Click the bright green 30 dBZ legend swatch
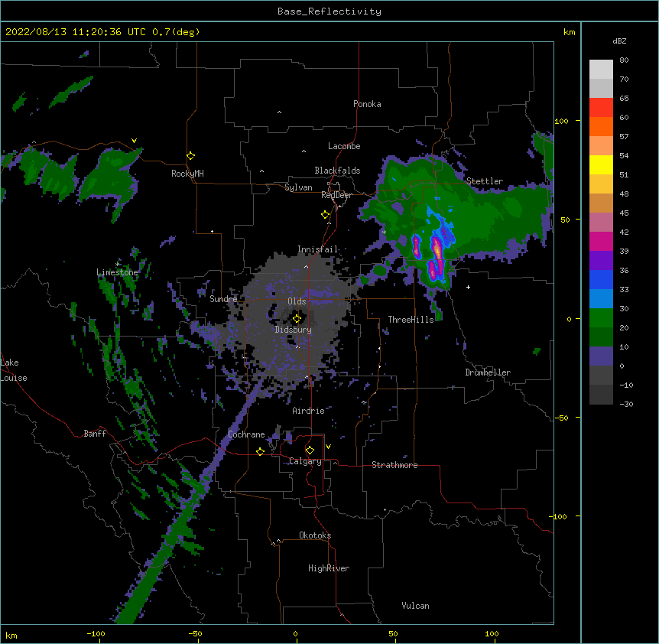Viewport: 659px width, 644px height. 601,318
